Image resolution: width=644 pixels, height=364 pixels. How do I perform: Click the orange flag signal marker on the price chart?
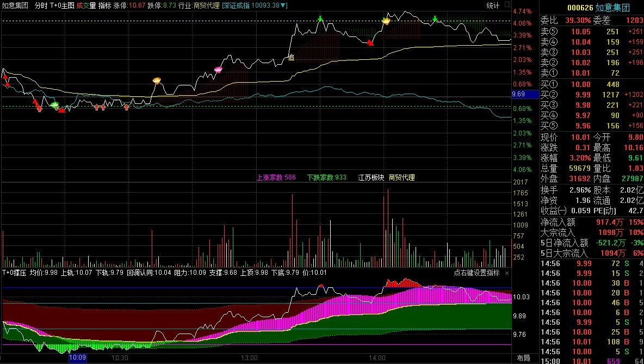coord(156,79)
